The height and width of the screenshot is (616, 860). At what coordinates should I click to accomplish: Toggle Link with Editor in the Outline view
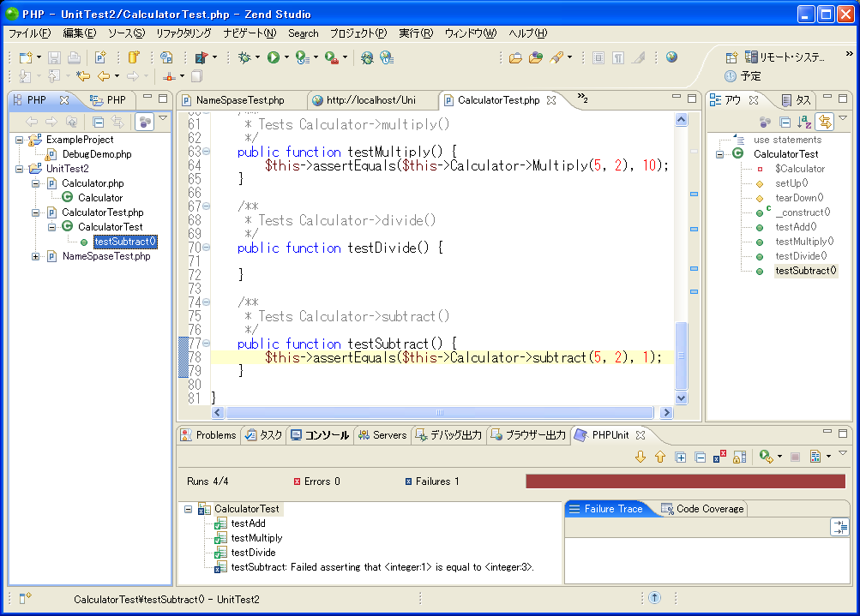tap(824, 122)
